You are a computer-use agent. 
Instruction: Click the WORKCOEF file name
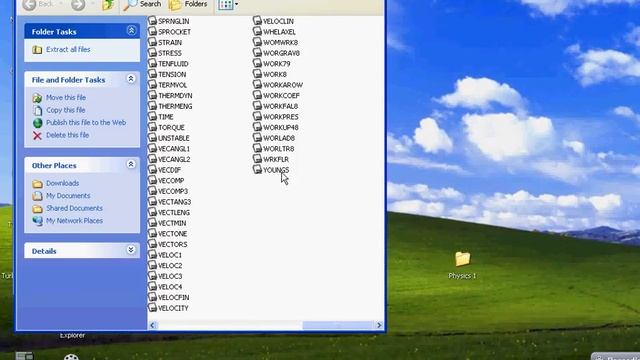[x=281, y=96]
